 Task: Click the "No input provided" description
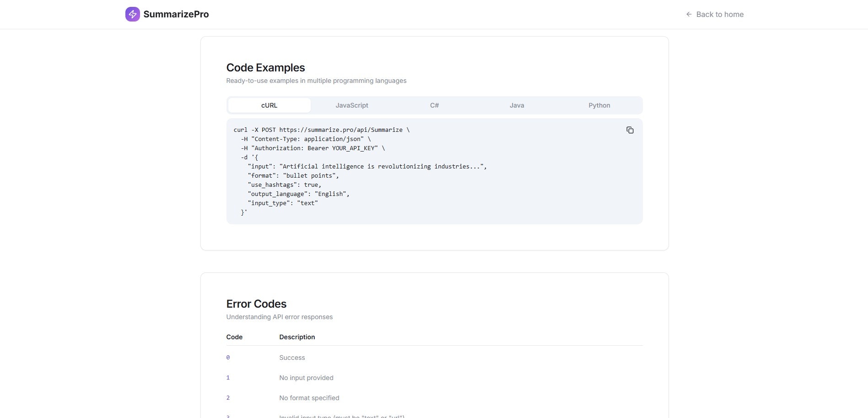[306, 378]
